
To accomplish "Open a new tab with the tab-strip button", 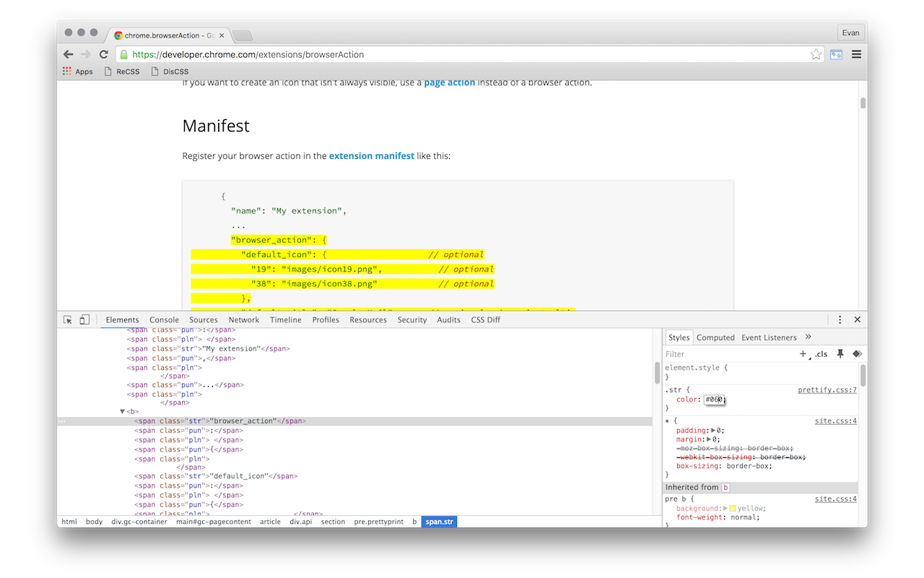I will [x=242, y=35].
